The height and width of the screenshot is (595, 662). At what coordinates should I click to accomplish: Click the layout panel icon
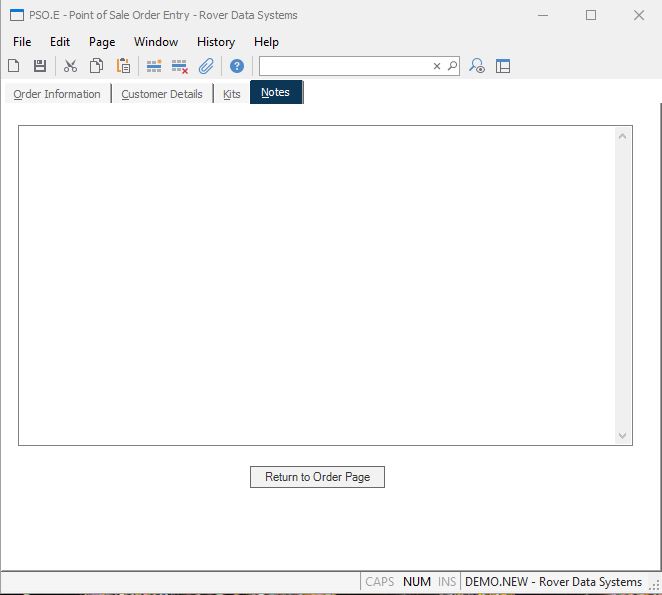point(503,66)
